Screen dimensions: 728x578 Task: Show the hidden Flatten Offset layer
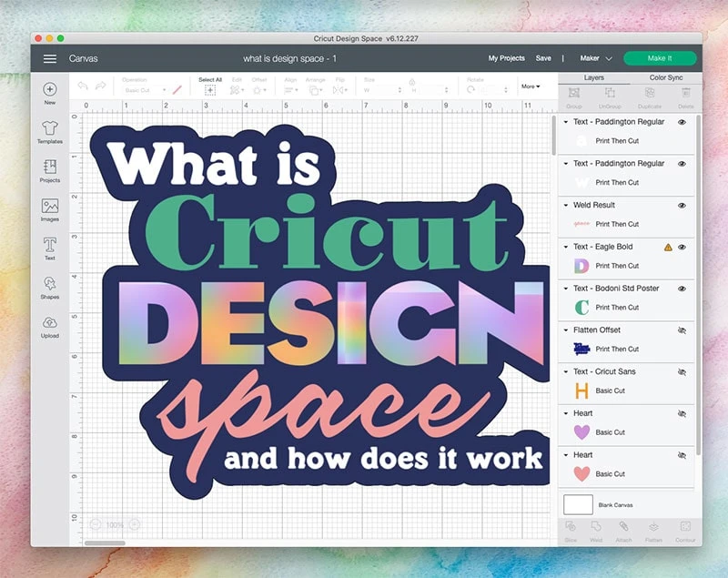(x=682, y=330)
